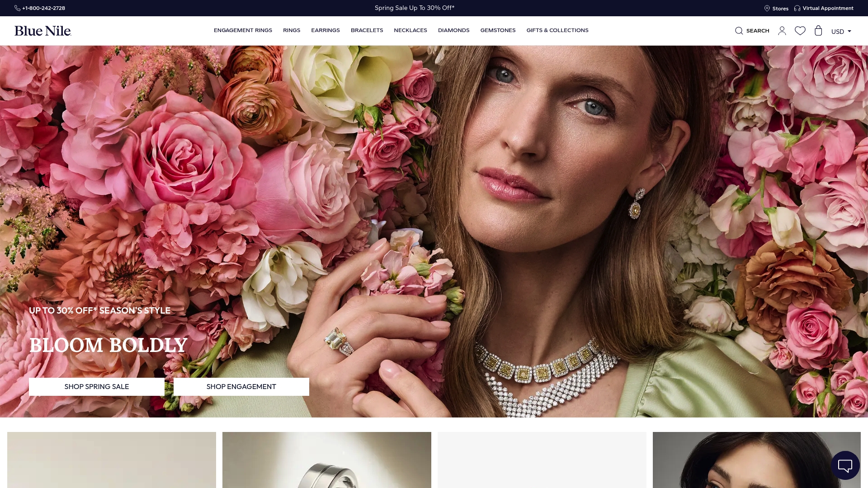Click the account profile icon
Viewport: 868px width, 488px height.
[782, 30]
